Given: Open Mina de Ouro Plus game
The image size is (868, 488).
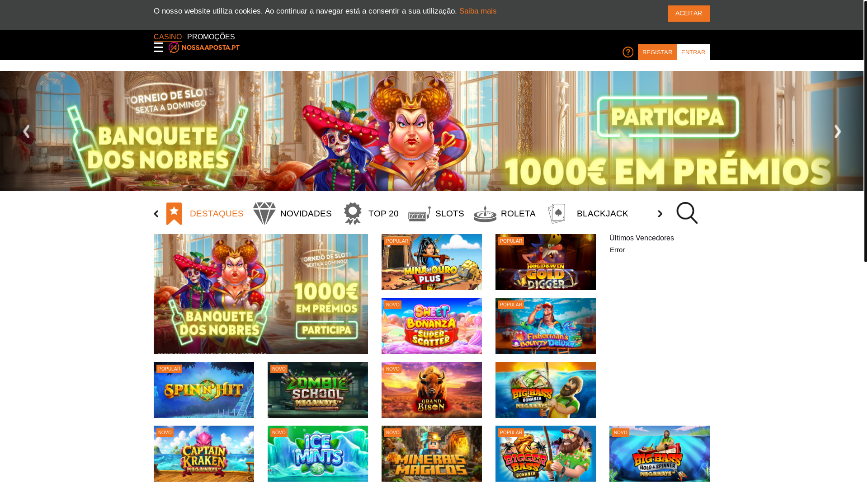Looking at the screenshot, I should (432, 262).
